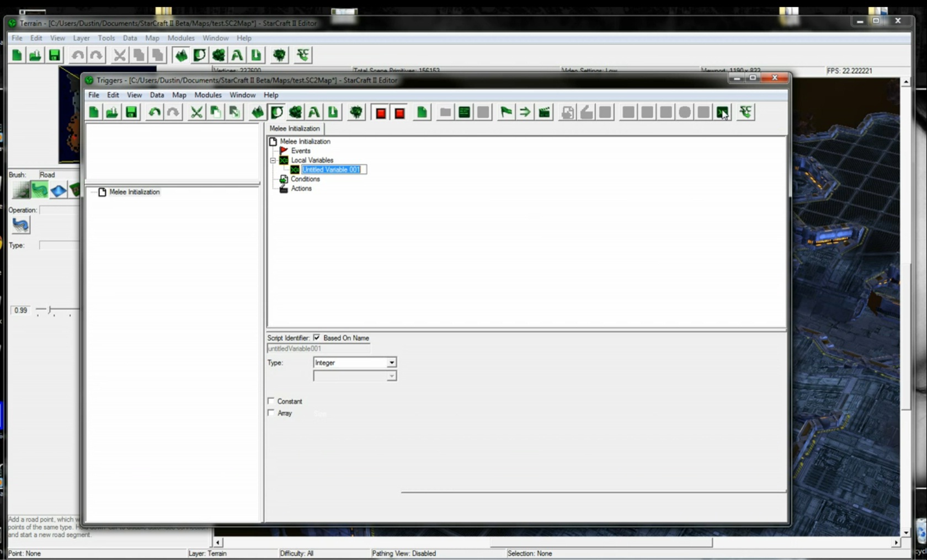Enable the Constant checkbox
The height and width of the screenshot is (560, 927).
click(x=271, y=401)
